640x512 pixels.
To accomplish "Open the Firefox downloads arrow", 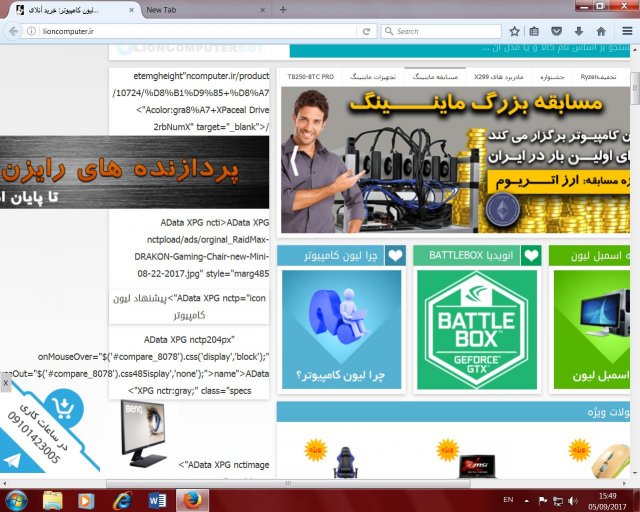I will 580,31.
